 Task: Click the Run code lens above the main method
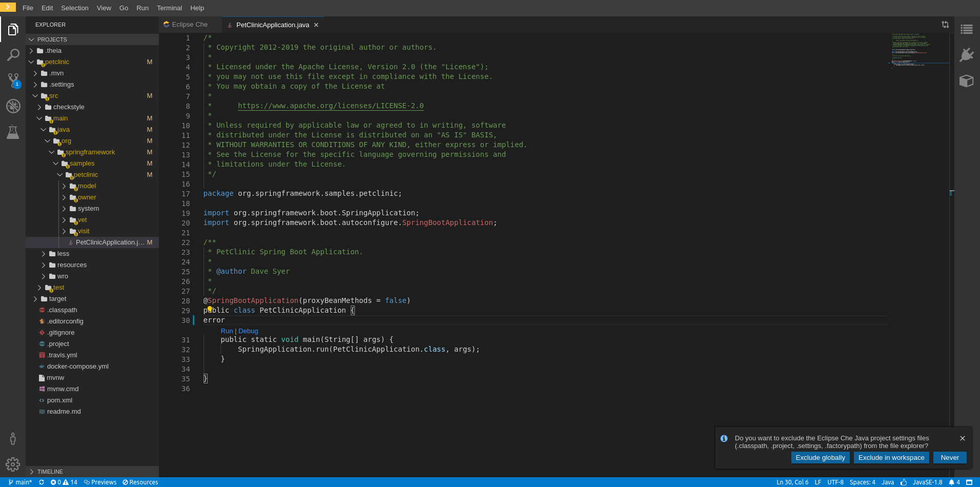point(226,331)
